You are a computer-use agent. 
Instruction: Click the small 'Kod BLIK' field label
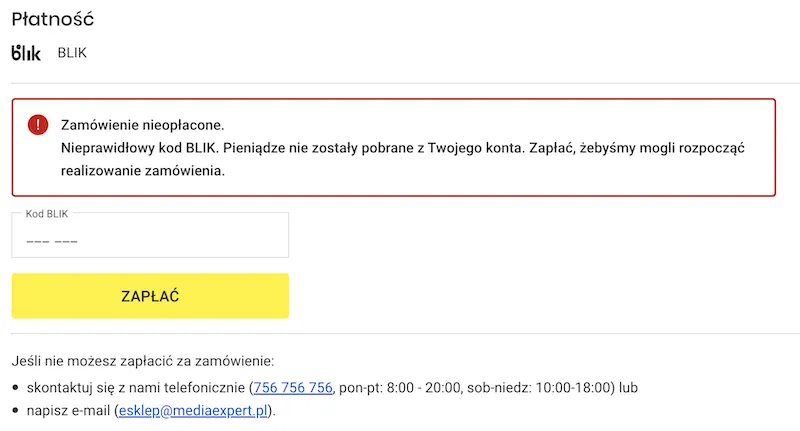47,213
